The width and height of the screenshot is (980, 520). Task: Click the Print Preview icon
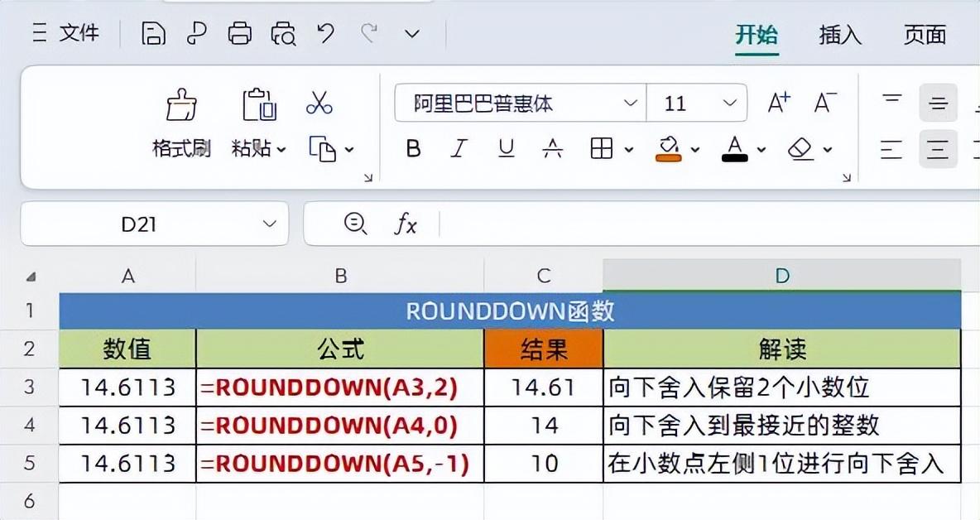point(283,33)
